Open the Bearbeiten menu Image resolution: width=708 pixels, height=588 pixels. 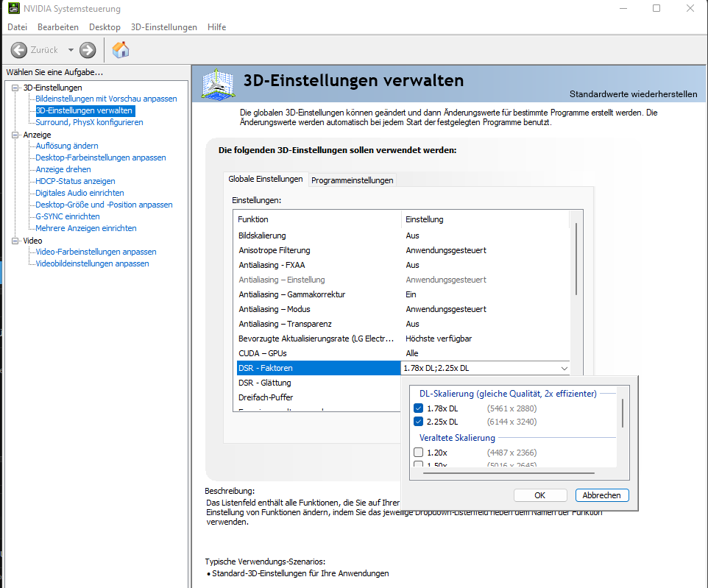click(x=58, y=27)
